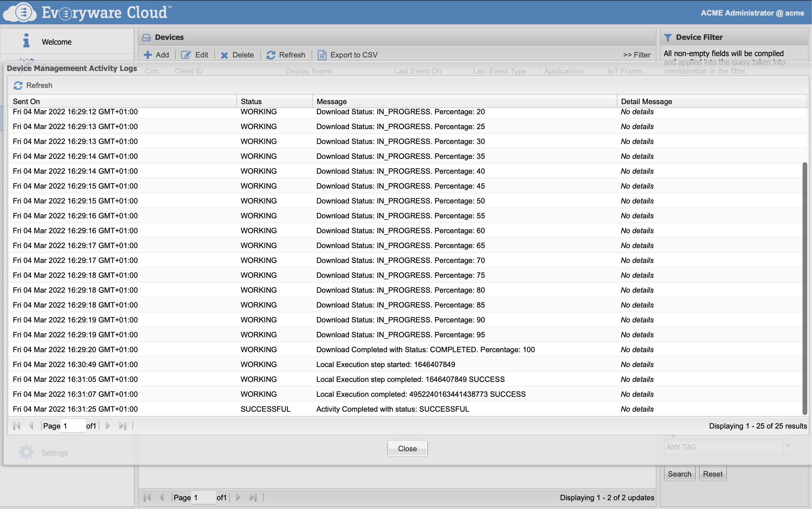This screenshot has height=509, width=812.
Task: Click the Refresh arrows icon in Devices toolbar
Action: [x=271, y=55]
